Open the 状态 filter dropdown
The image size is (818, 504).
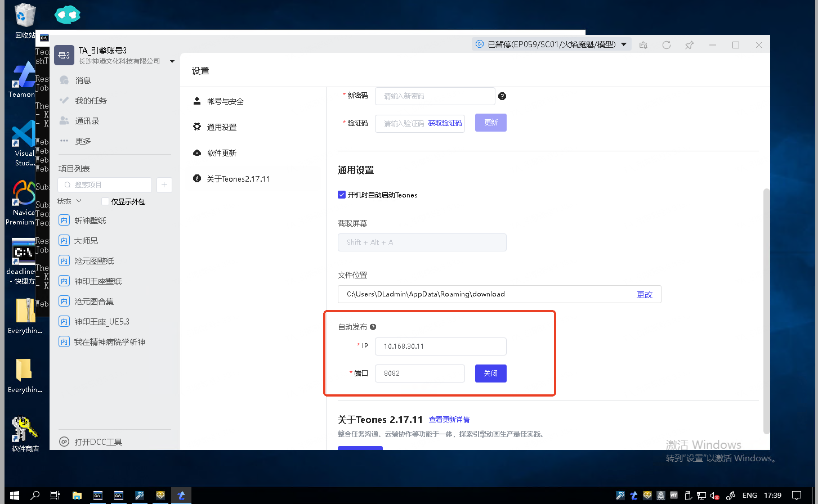[x=70, y=201]
